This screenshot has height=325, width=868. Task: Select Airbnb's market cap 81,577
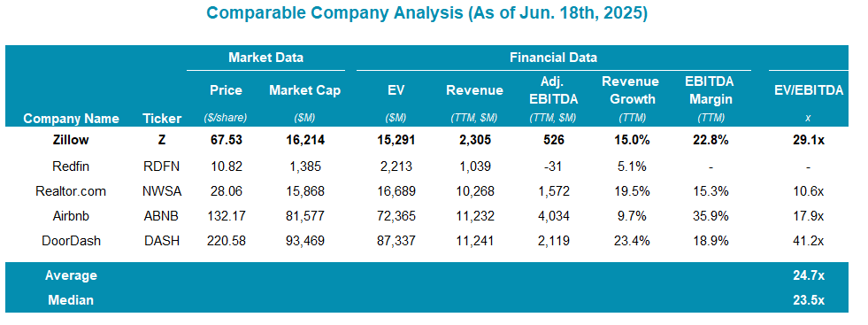click(305, 216)
